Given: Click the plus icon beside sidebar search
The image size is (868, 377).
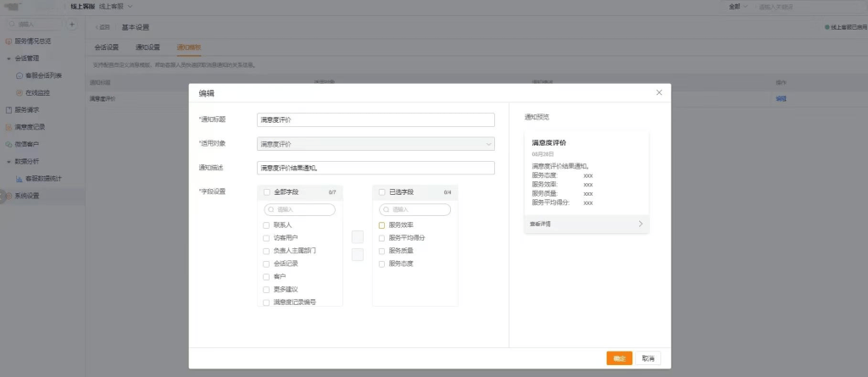Looking at the screenshot, I should pos(71,25).
